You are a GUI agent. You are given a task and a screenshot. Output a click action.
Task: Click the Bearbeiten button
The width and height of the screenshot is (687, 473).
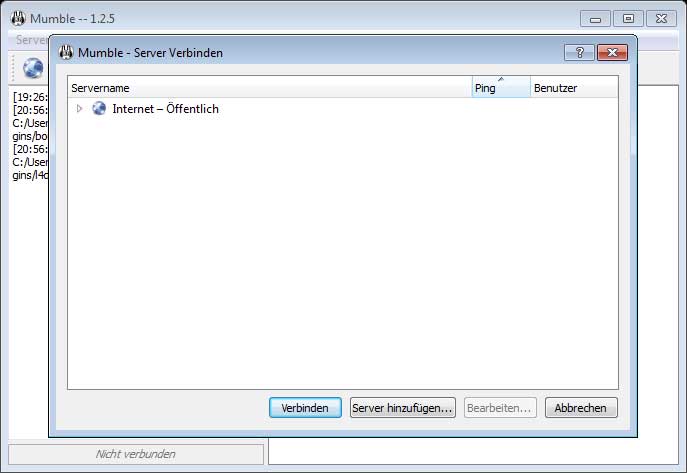(x=500, y=408)
